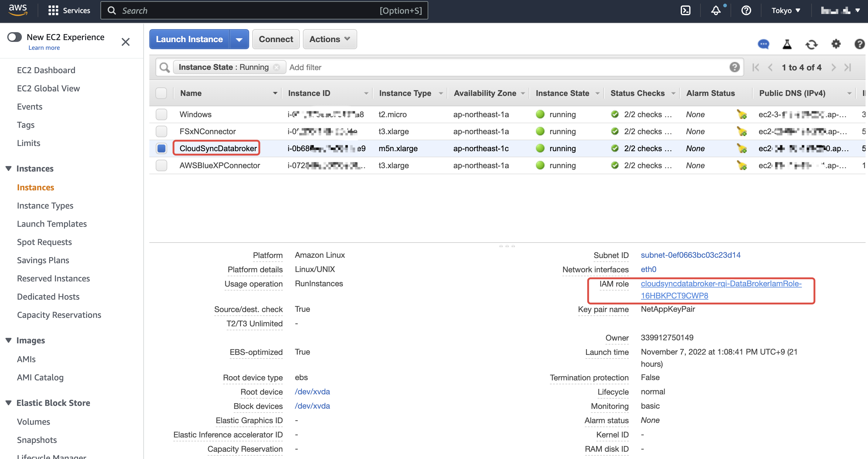Image resolution: width=868 pixels, height=459 pixels.
Task: Click the experiments flask icon
Action: tap(788, 44)
